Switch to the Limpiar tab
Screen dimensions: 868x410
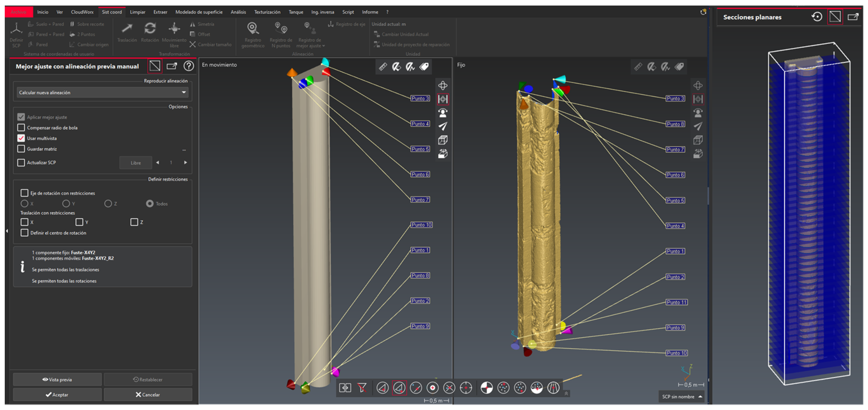pos(137,12)
